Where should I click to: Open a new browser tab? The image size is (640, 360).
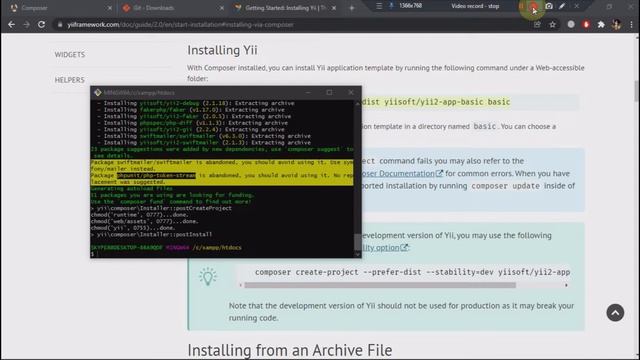pyautogui.click(x=352, y=8)
